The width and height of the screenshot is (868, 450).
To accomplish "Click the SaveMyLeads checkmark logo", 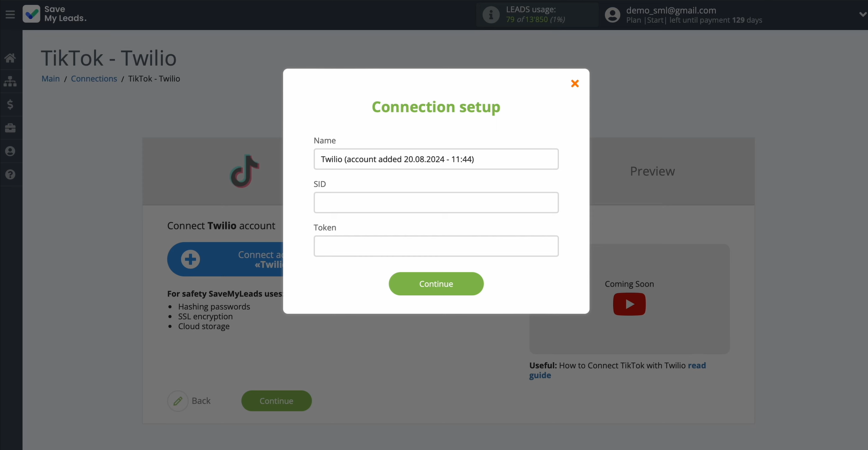I will [31, 14].
